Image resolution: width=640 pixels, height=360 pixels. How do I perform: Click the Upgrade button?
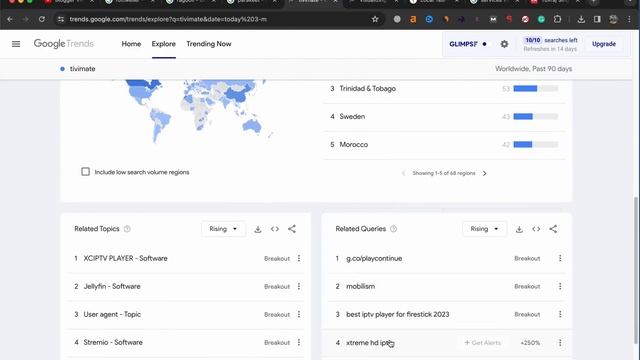tap(604, 44)
